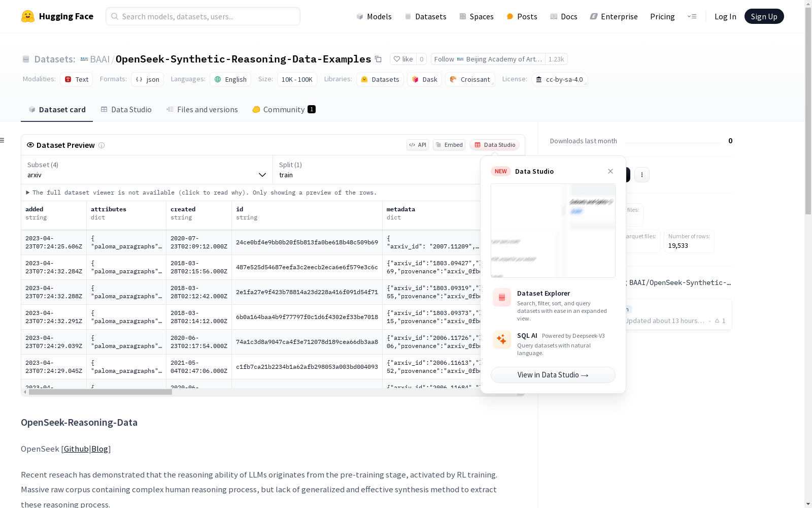Click id cell 24ce0bf4e9bb0b20f5b813fa0be618b48c509b69
The image size is (812, 508).
point(307,242)
